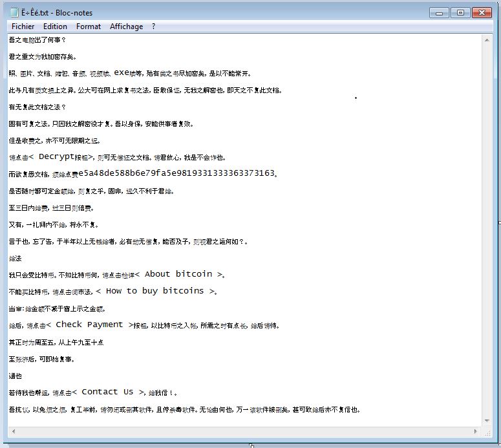Open the Fichier menu
The height and width of the screenshot is (448, 501).
point(23,27)
